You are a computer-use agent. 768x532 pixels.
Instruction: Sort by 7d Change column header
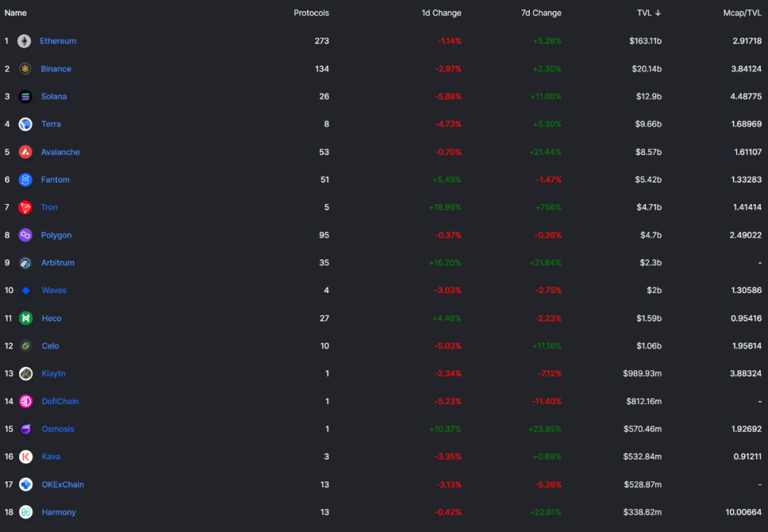point(541,13)
